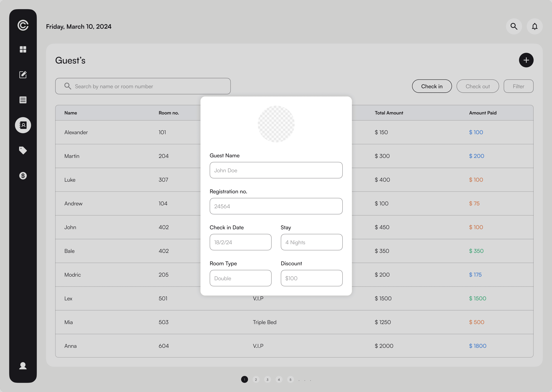The height and width of the screenshot is (392, 552).
Task: Open the list view icon in sidebar
Action: 23,100
